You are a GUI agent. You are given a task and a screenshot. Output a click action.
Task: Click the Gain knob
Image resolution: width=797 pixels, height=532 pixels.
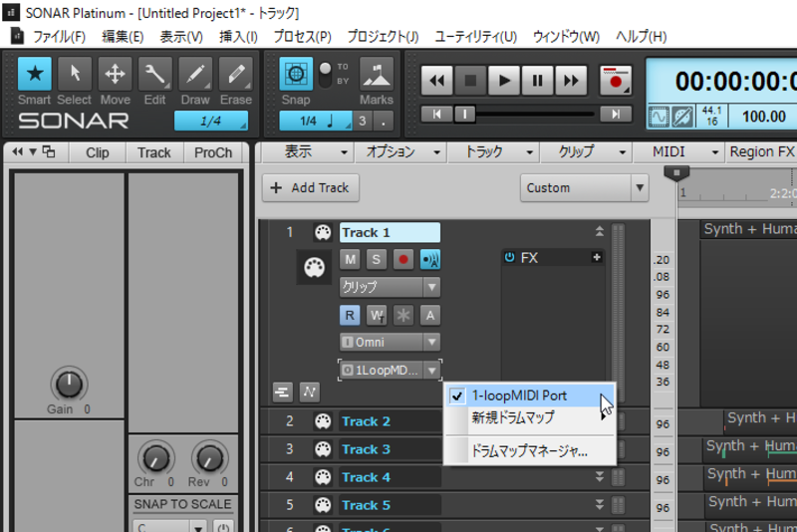pos(69,385)
